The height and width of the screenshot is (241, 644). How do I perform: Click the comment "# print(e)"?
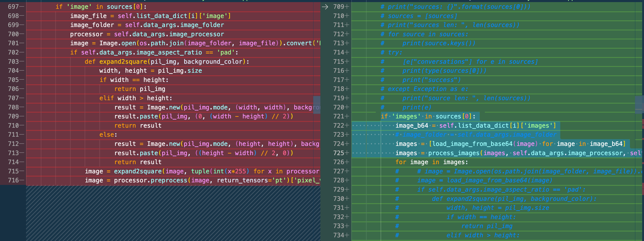click(x=406, y=107)
